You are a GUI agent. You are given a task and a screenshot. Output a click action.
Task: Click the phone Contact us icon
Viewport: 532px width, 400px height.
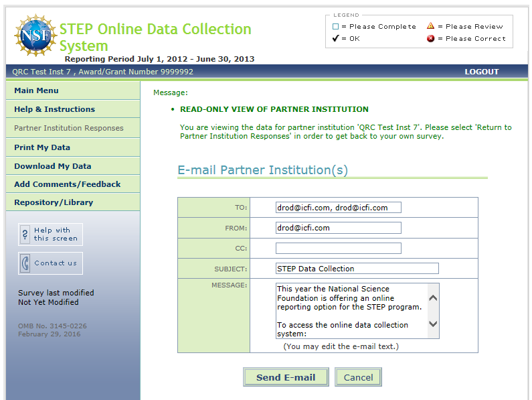25,263
